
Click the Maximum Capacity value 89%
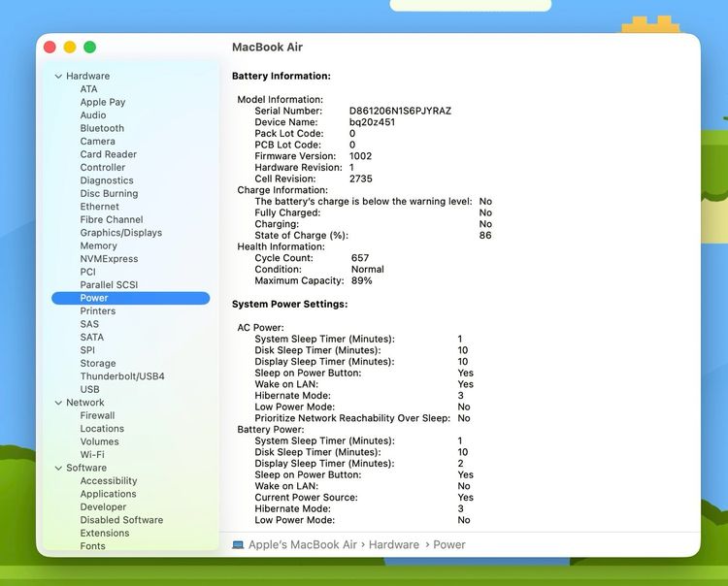[x=361, y=280]
